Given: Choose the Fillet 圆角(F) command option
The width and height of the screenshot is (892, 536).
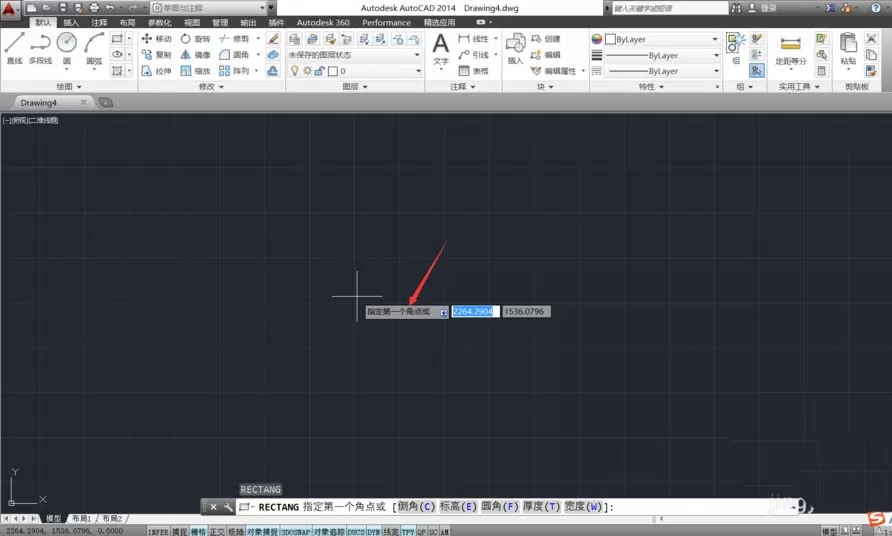Looking at the screenshot, I should pos(500,506).
